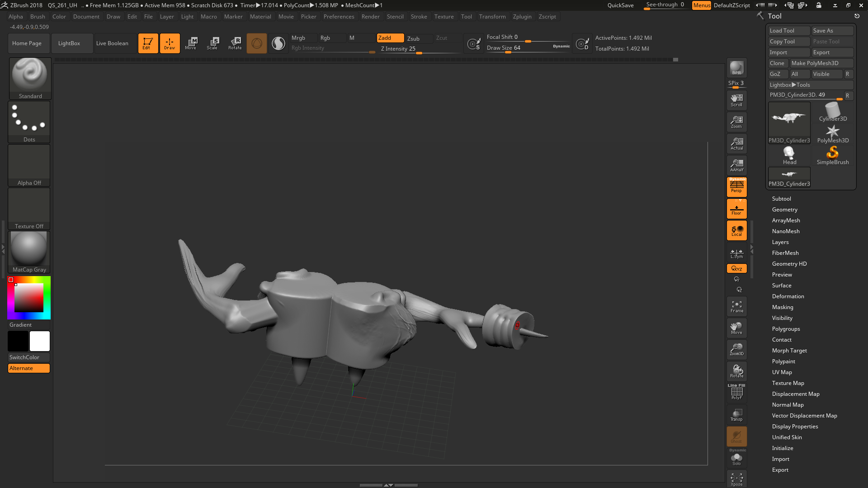Enable Zsub sculpt mode

419,38
